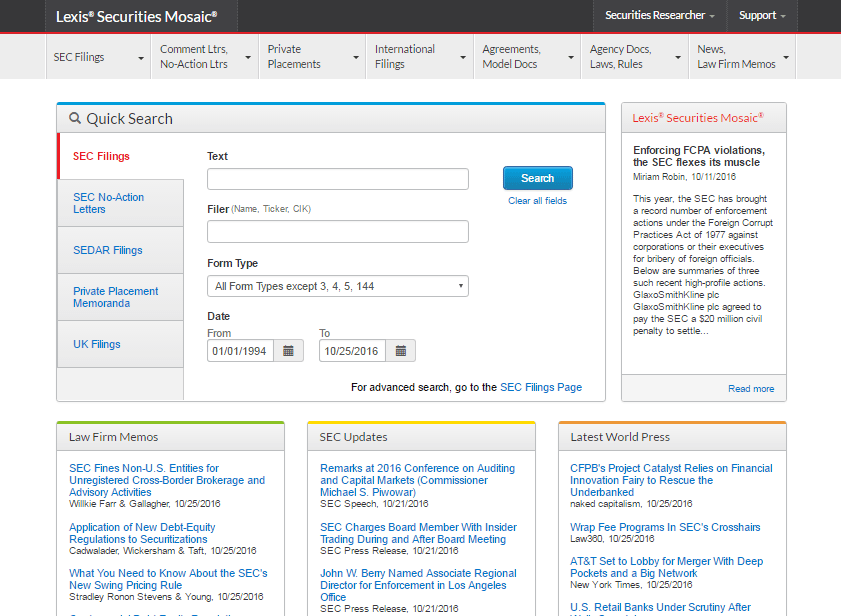Click Read more on FCPA article
Image resolution: width=841 pixels, height=616 pixels.
tap(751, 388)
